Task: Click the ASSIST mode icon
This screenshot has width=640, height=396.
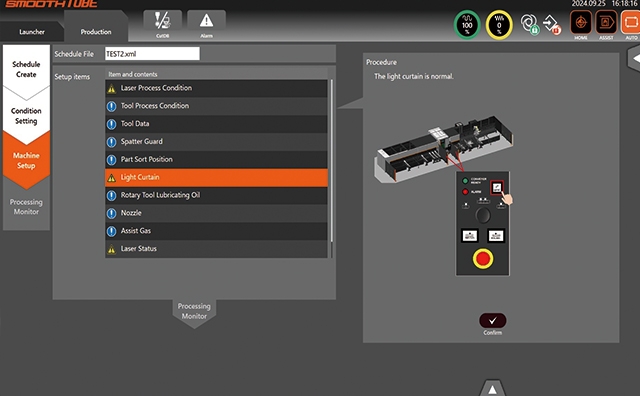Action: 606,24
